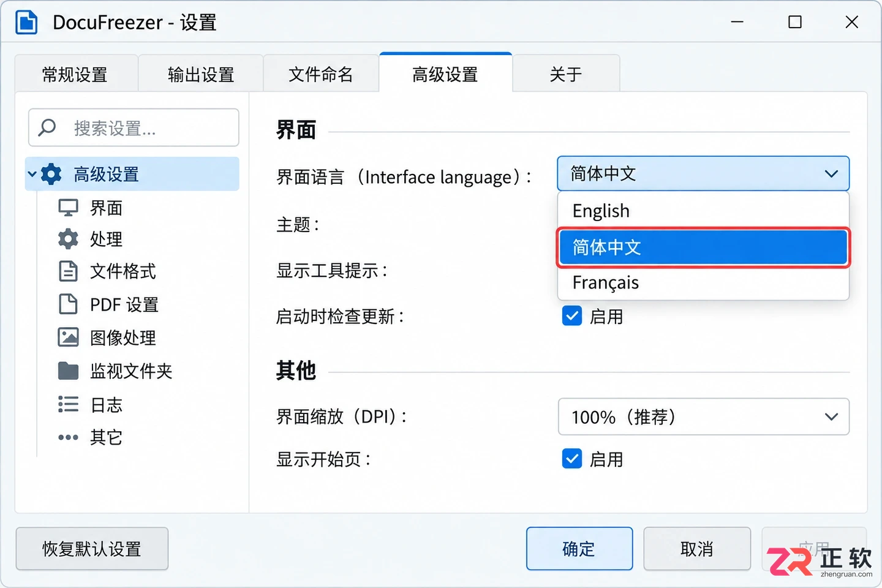Choose 简体中文 in the language list

pos(703,247)
